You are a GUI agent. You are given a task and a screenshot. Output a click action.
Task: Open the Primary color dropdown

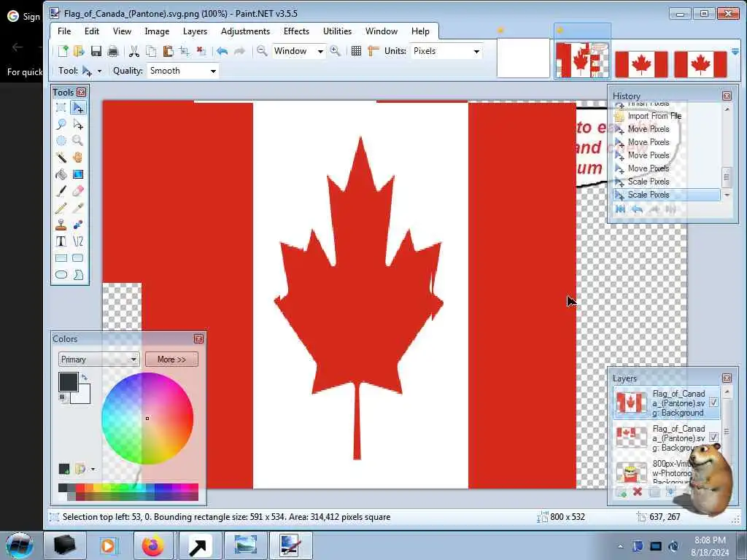click(x=98, y=359)
